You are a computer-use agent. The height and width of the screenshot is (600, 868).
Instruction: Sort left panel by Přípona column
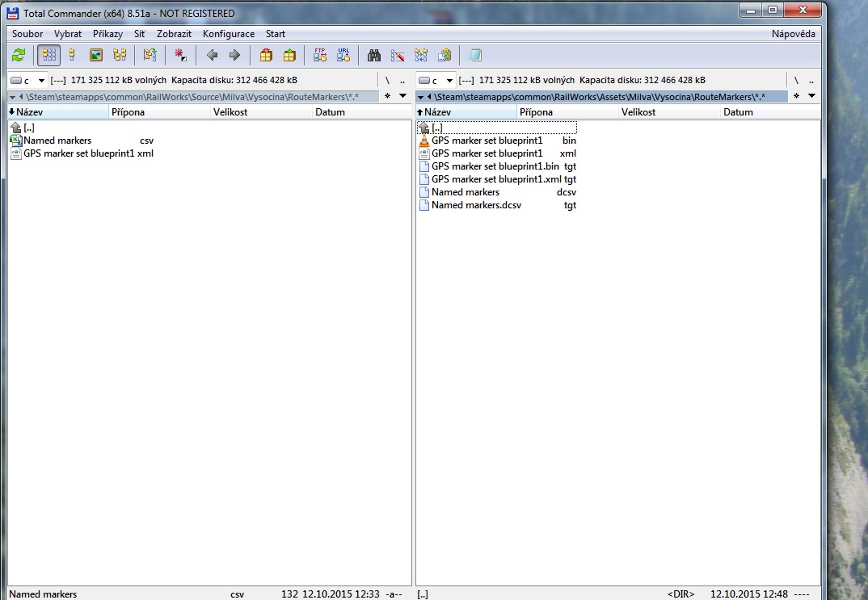(159, 112)
